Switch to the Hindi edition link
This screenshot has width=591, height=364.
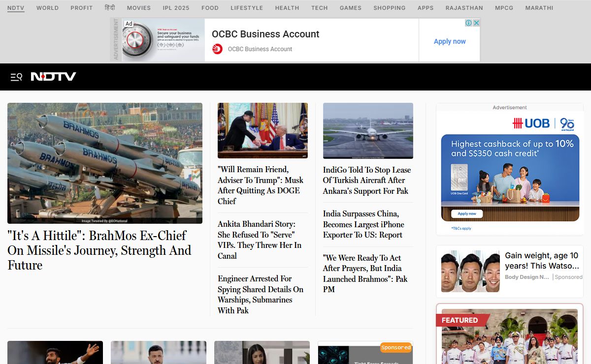tap(110, 8)
